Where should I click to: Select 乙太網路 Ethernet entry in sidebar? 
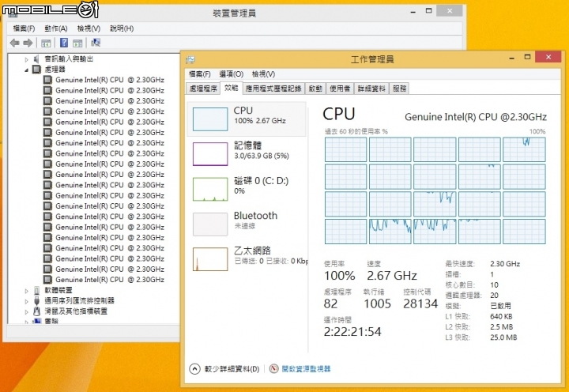tap(247, 258)
